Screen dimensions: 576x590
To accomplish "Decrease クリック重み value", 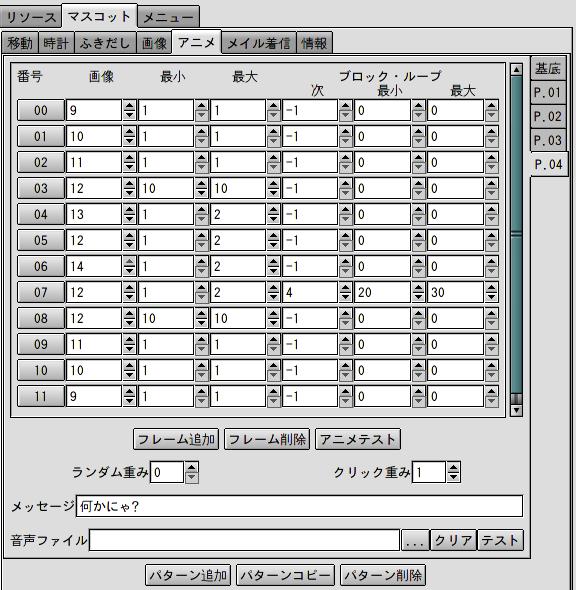I will [x=453, y=477].
